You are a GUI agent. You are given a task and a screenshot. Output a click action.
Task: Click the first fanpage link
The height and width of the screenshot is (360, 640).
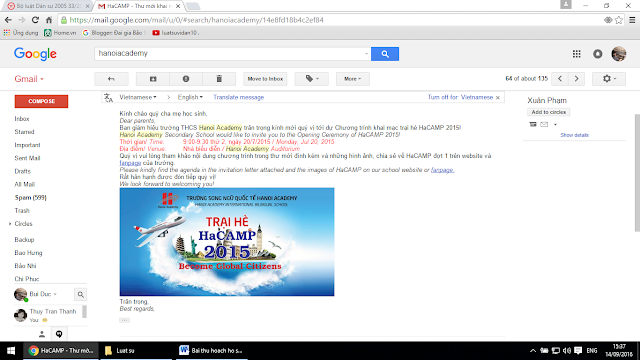tap(130, 163)
